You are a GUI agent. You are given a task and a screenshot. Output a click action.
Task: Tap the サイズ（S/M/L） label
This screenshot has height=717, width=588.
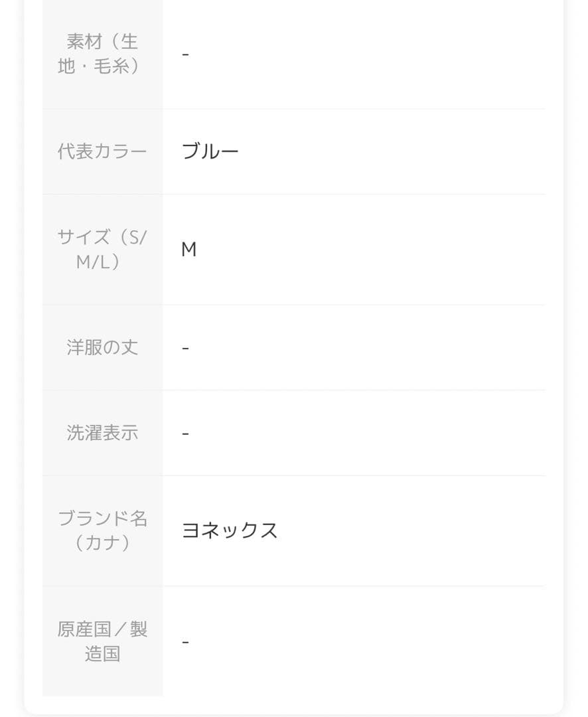pyautogui.click(x=102, y=250)
